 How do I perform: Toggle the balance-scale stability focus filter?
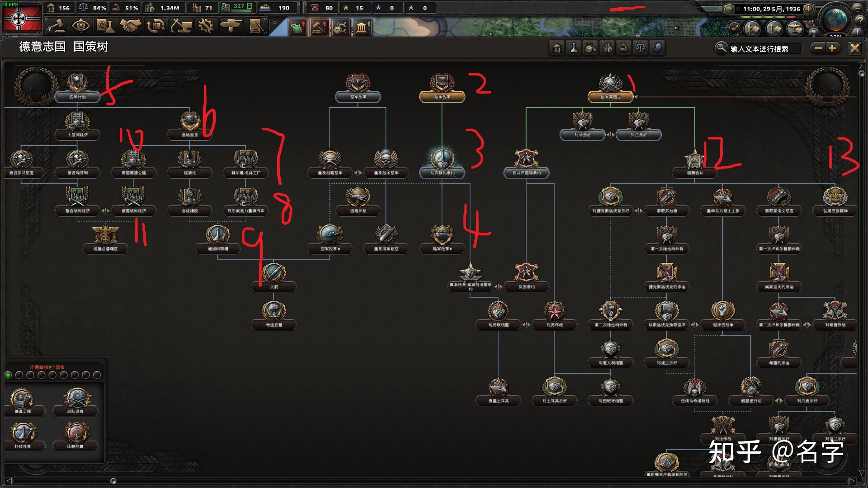641,48
